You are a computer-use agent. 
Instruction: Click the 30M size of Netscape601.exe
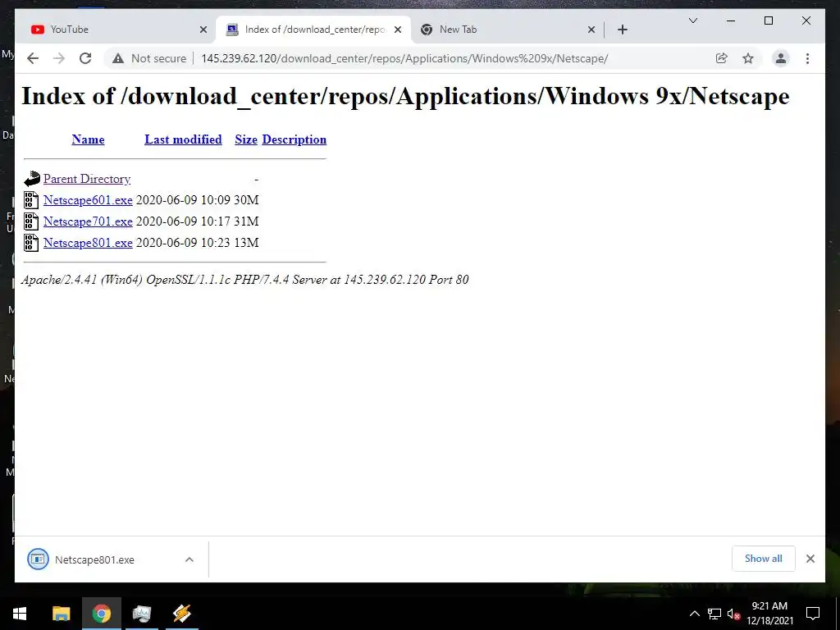pos(246,200)
